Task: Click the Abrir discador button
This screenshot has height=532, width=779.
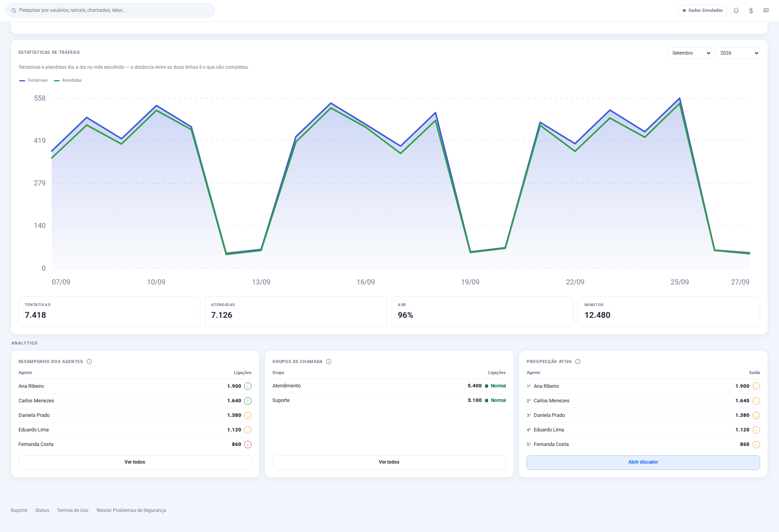Action: point(643,462)
